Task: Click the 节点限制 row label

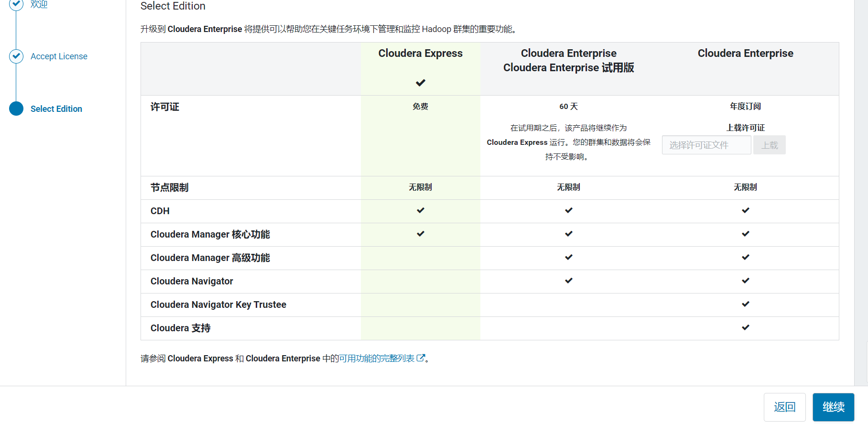Action: tap(170, 187)
